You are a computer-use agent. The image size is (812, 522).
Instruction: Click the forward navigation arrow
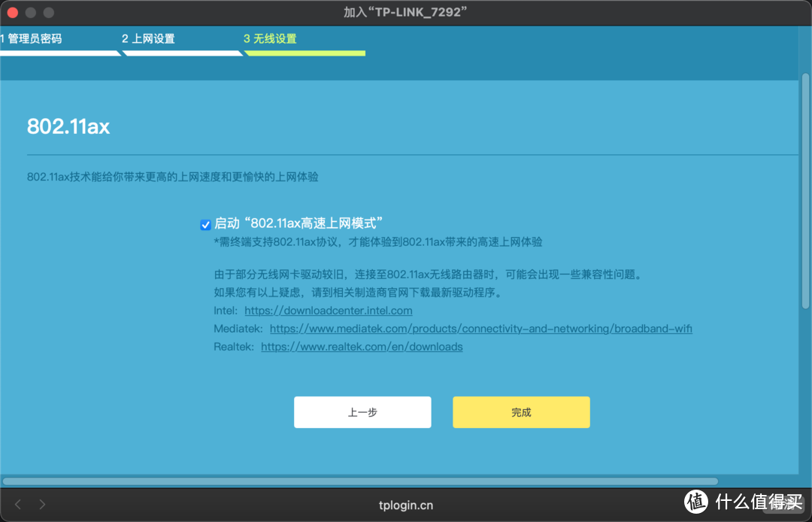click(42, 504)
